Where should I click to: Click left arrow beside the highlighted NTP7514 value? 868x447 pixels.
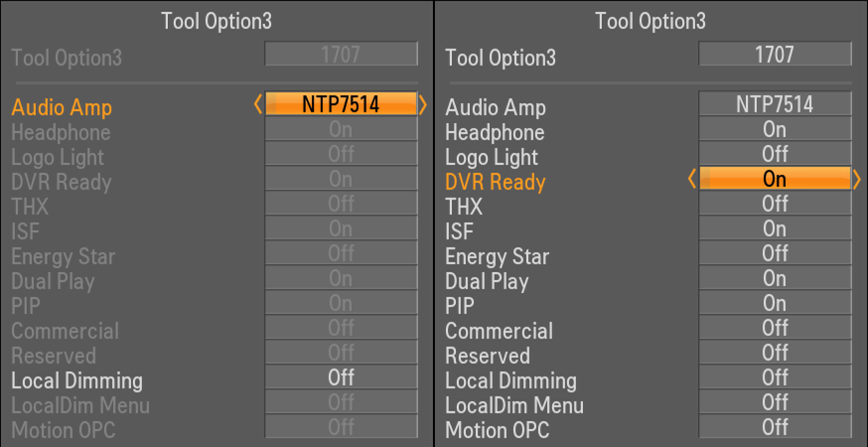click(258, 103)
